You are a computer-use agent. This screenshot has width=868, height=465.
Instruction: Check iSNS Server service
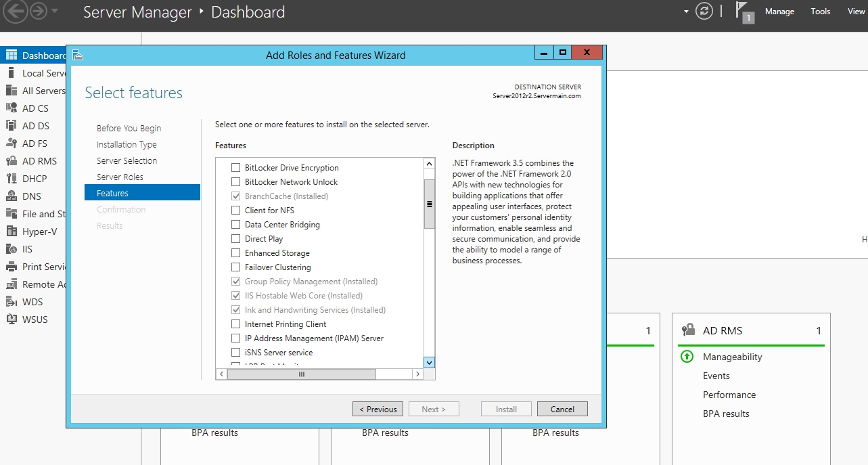click(236, 352)
